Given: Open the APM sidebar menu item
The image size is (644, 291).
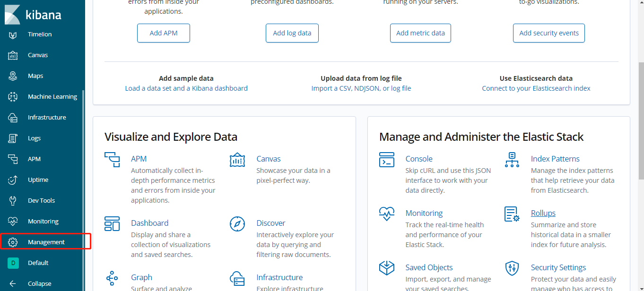Looking at the screenshot, I should click(34, 159).
